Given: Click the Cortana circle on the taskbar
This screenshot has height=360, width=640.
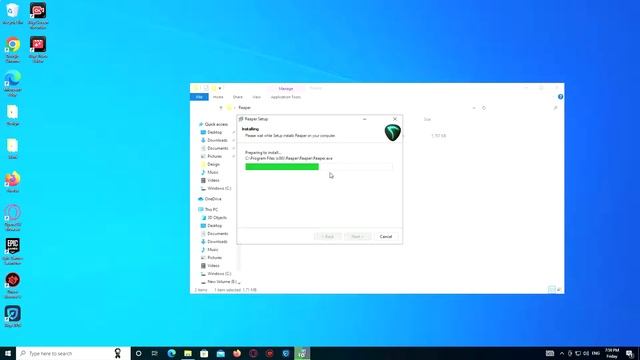Looking at the screenshot, I should [x=138, y=353].
